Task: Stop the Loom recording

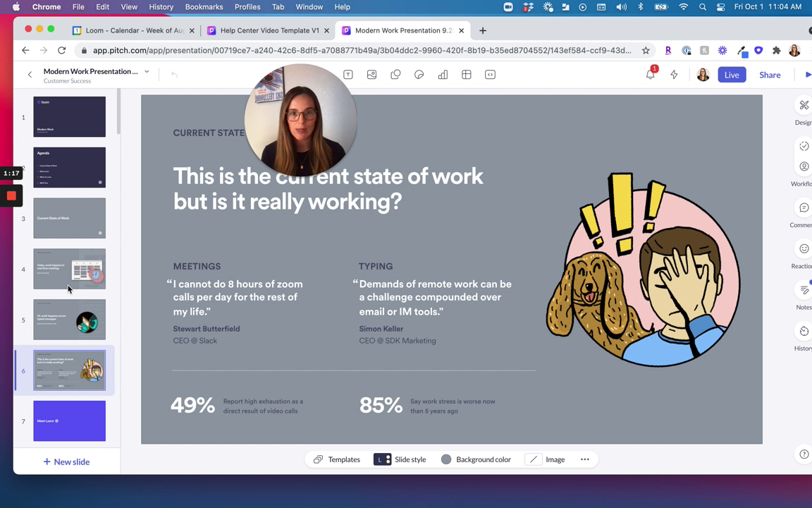Action: tap(11, 195)
